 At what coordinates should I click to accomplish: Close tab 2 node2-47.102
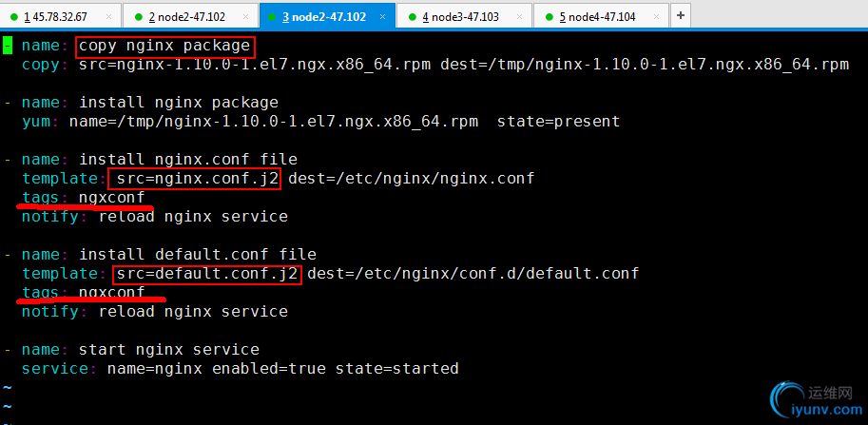[x=246, y=17]
